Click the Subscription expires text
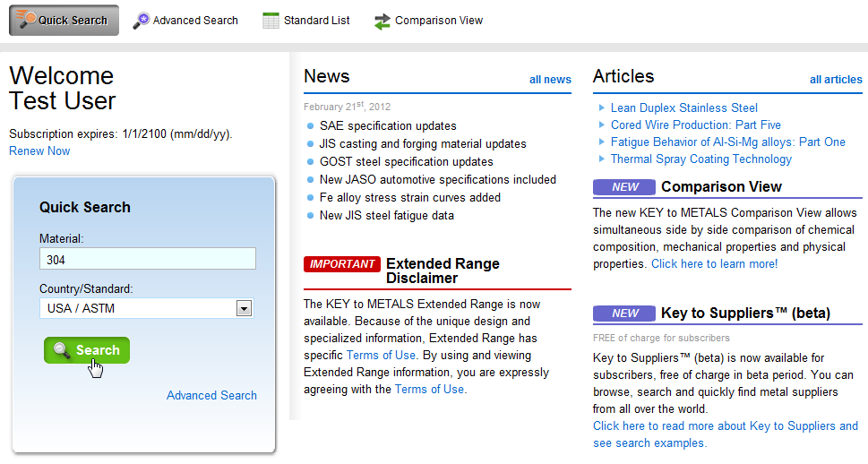This screenshot has width=868, height=464. (121, 134)
